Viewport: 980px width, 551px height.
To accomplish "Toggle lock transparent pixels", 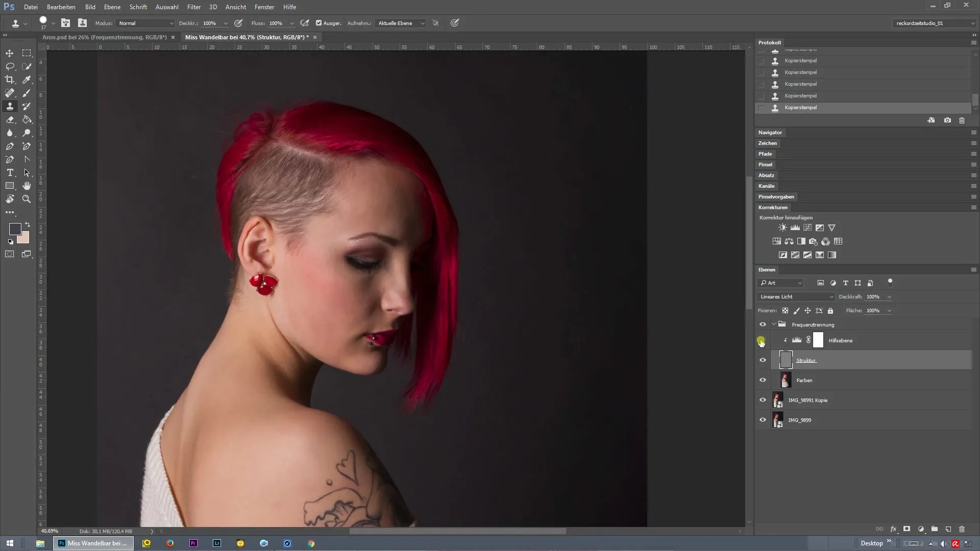I will click(785, 311).
